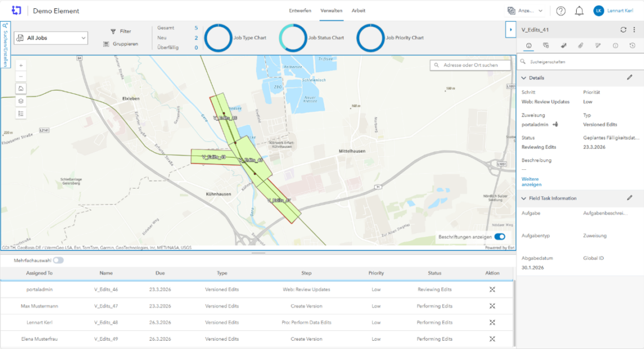
Task: Click the Gruppieren button
Action: pyautogui.click(x=120, y=44)
